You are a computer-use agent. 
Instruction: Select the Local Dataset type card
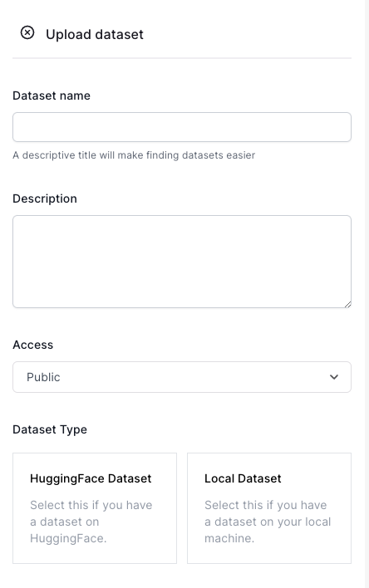click(269, 508)
